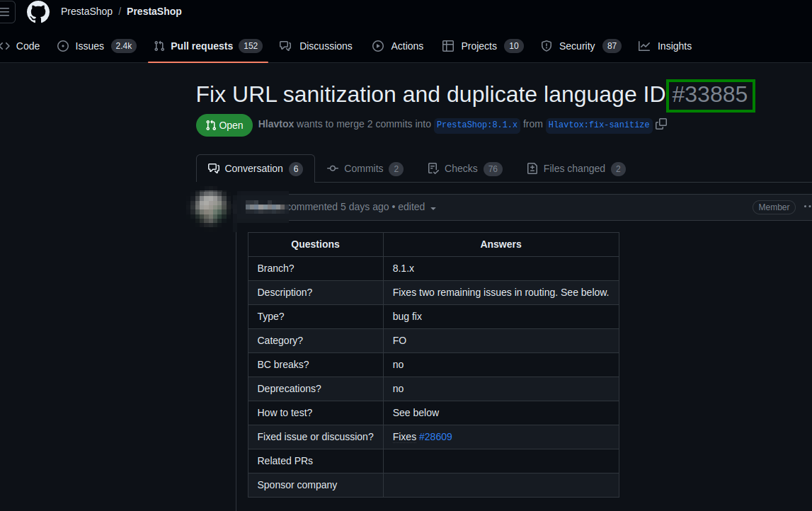Open the Security section

pos(581,46)
